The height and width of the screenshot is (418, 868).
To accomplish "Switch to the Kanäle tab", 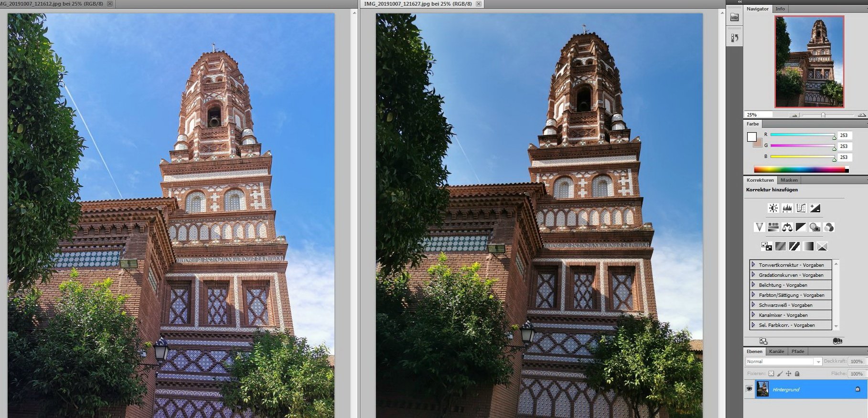I will pyautogui.click(x=776, y=351).
